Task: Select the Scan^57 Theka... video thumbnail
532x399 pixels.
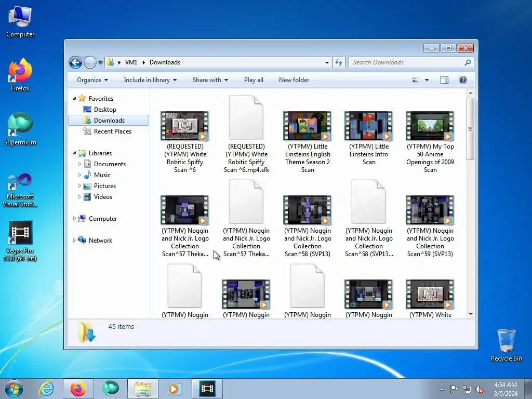Action: click(185, 210)
